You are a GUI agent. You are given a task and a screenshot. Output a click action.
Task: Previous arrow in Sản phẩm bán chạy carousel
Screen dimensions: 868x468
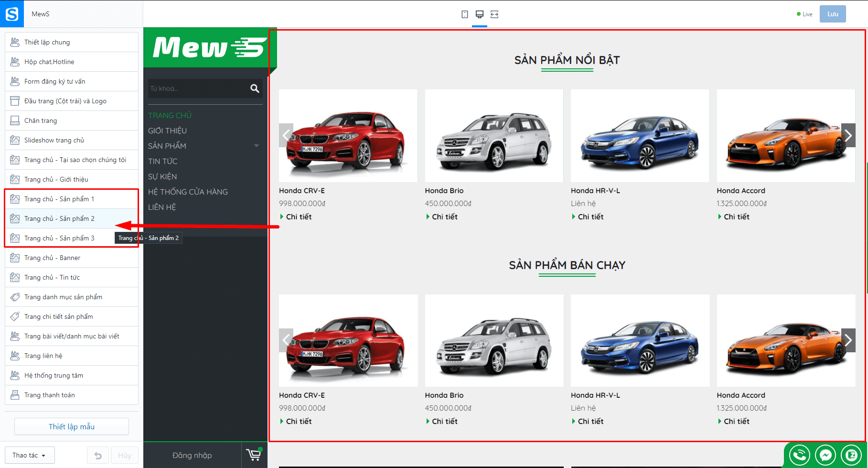286,340
